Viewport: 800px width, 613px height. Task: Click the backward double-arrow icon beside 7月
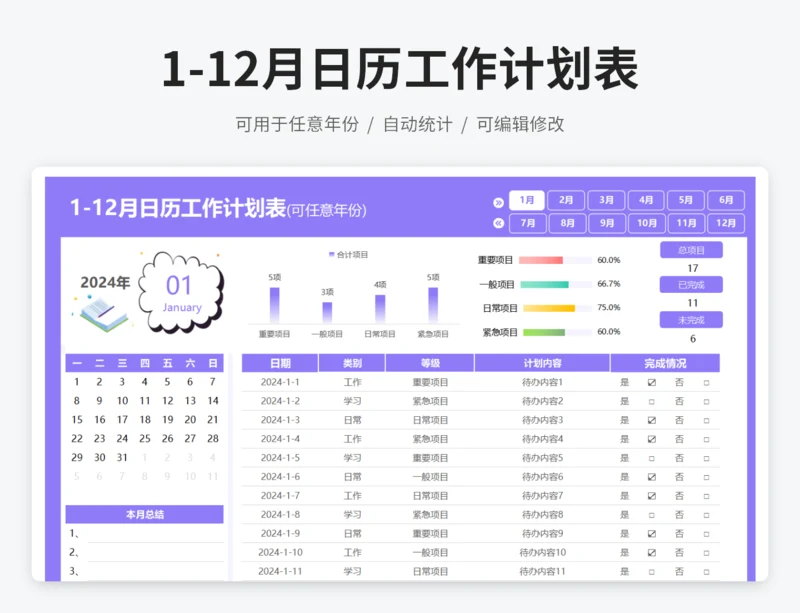(498, 223)
